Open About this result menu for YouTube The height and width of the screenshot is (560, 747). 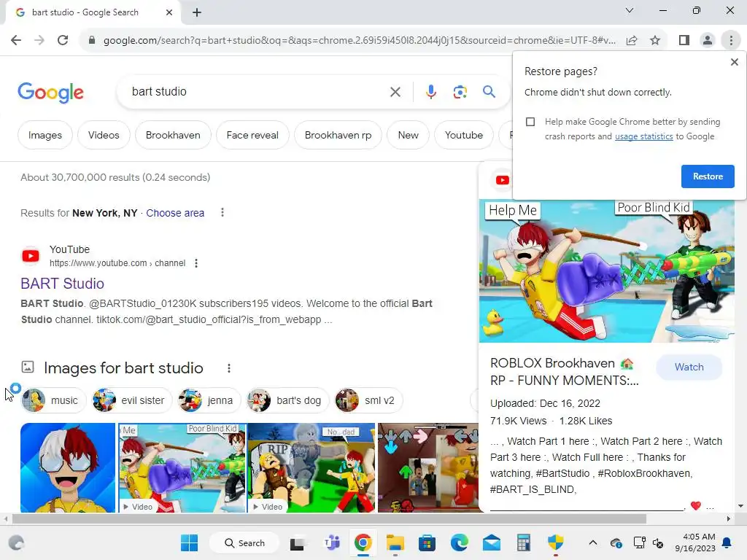196,263
